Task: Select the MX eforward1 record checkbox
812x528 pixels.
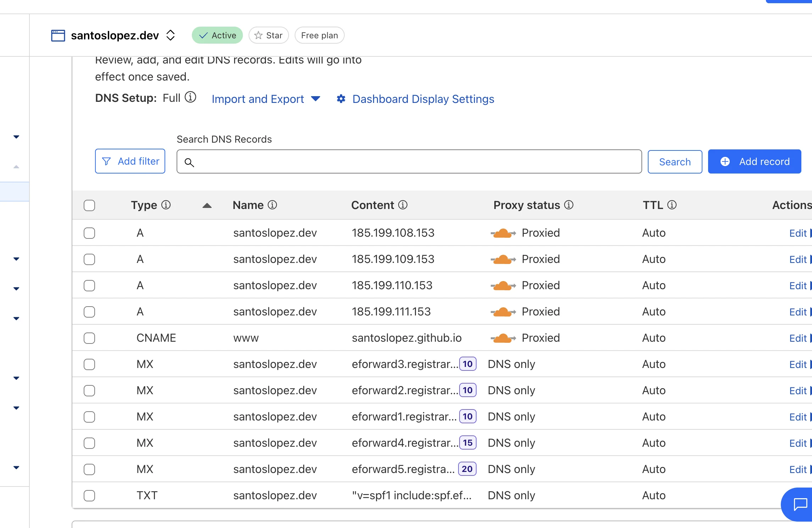Action: point(89,417)
